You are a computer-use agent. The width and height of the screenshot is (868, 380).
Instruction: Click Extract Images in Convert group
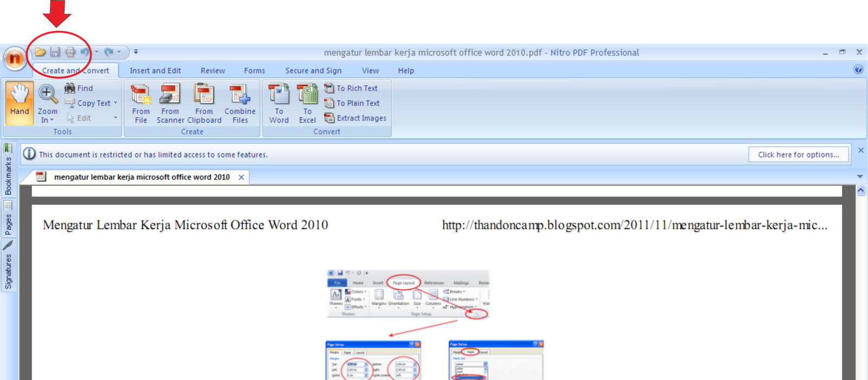pos(355,118)
